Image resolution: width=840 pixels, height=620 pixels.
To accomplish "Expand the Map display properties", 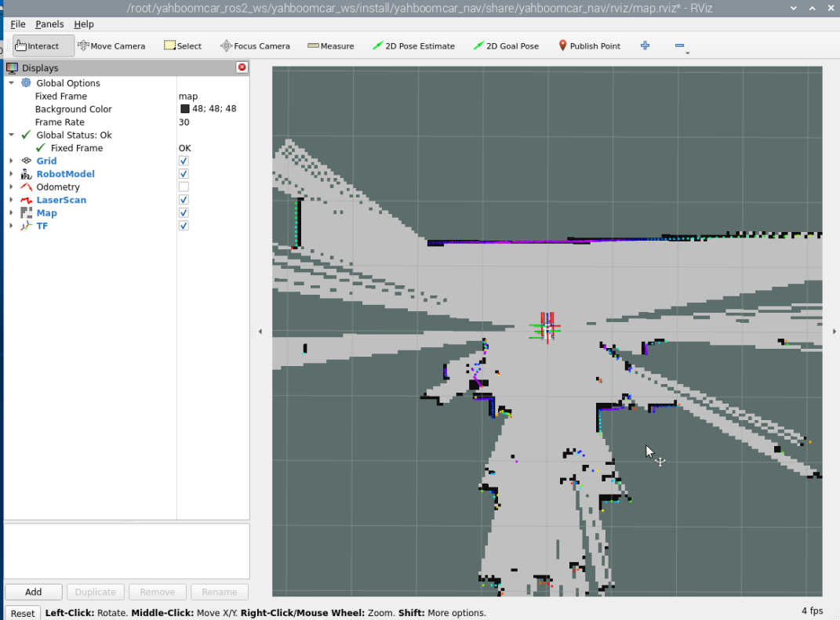I will 11,213.
